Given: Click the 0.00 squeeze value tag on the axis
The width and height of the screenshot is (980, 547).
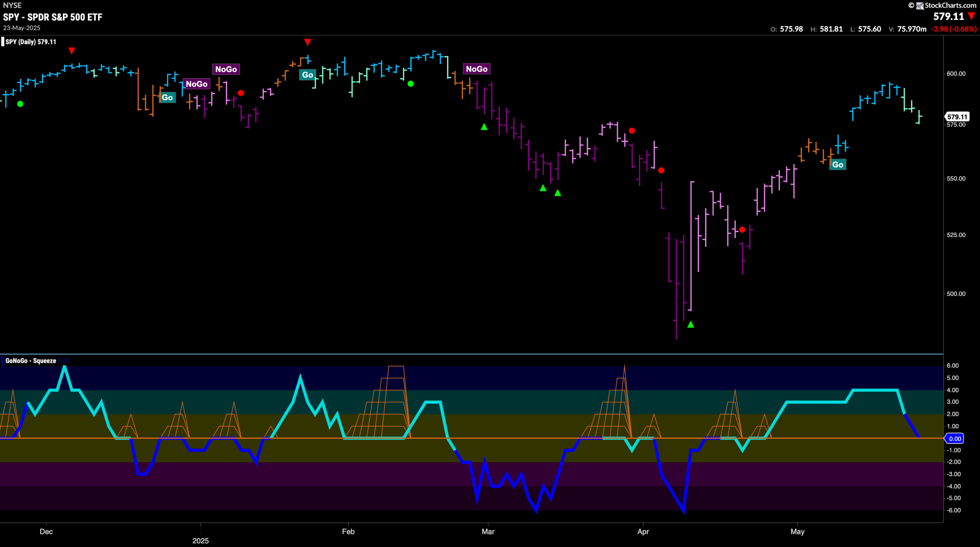Looking at the screenshot, I should (954, 439).
